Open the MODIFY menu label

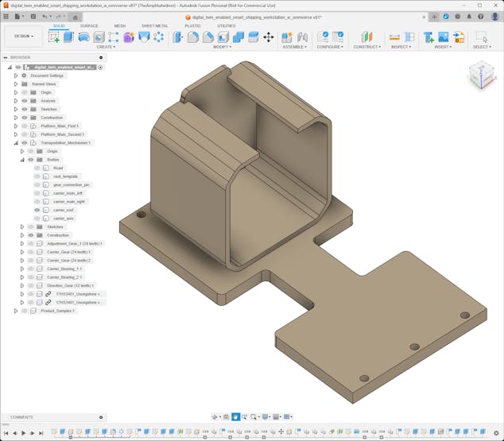pyautogui.click(x=223, y=47)
